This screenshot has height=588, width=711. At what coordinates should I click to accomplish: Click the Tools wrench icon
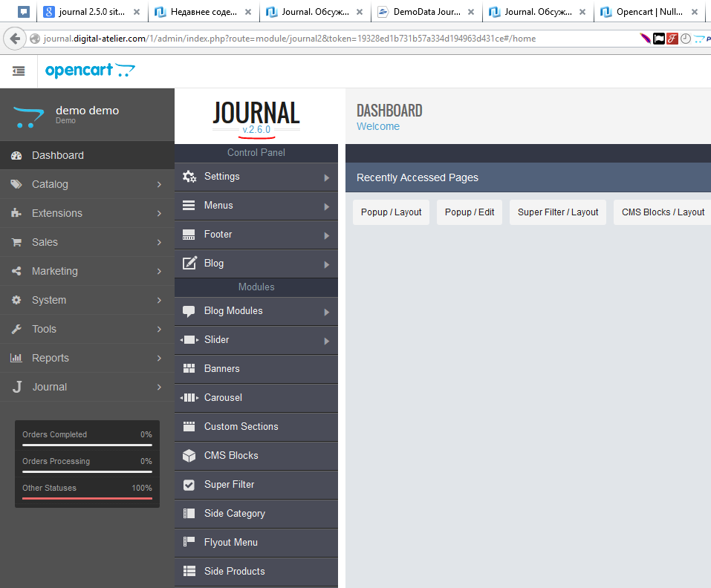click(x=16, y=329)
